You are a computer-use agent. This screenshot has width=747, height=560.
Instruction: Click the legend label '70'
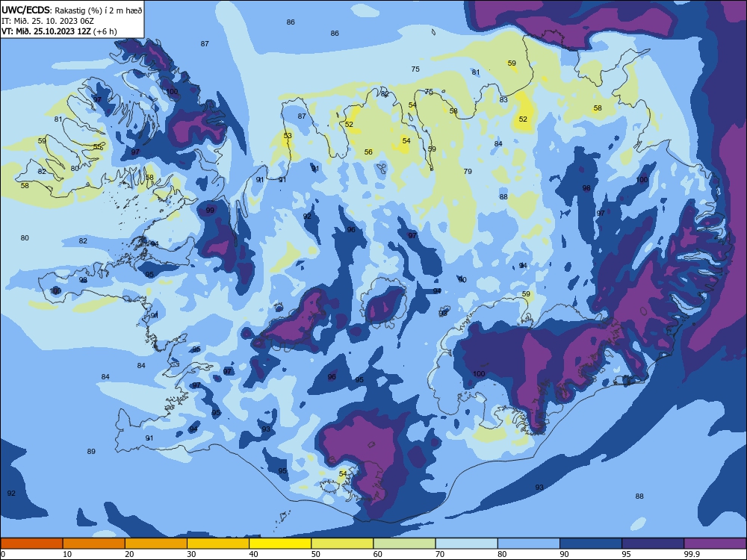[x=440, y=554]
